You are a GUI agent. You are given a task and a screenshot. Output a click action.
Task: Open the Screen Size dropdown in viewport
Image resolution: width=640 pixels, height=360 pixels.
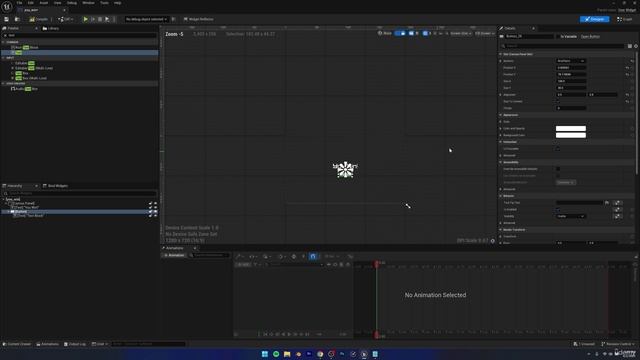pos(460,33)
